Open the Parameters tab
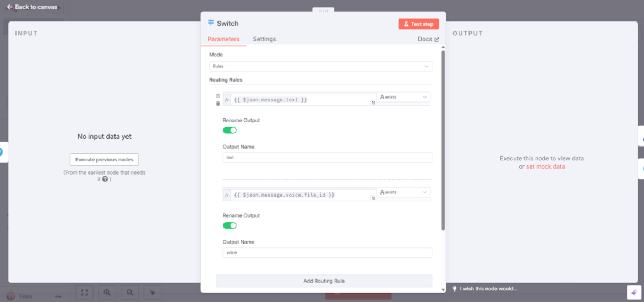Image resolution: width=644 pixels, height=302 pixels. (x=223, y=39)
